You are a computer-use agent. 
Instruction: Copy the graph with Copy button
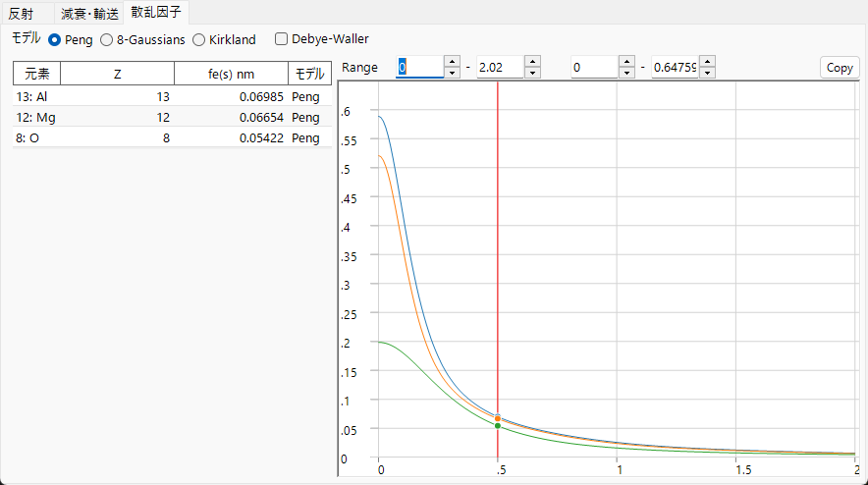click(x=840, y=68)
